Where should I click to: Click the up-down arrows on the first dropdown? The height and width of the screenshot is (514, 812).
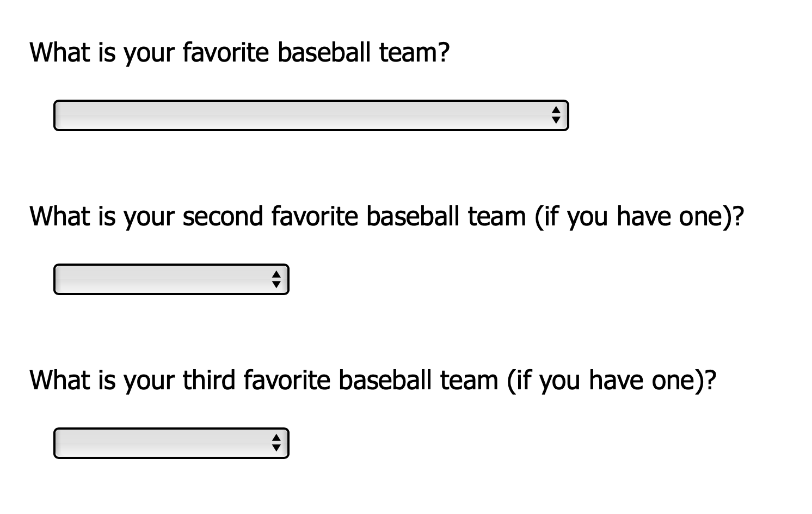point(556,115)
